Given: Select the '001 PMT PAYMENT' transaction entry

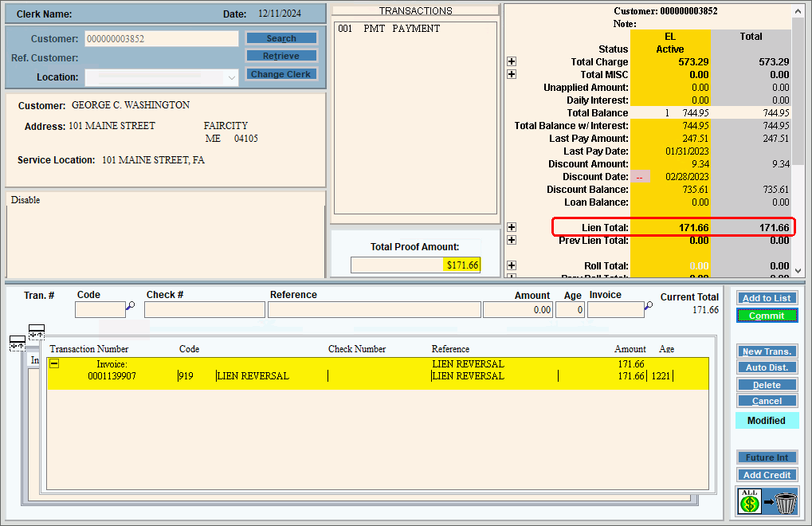Looking at the screenshot, I should (389, 29).
